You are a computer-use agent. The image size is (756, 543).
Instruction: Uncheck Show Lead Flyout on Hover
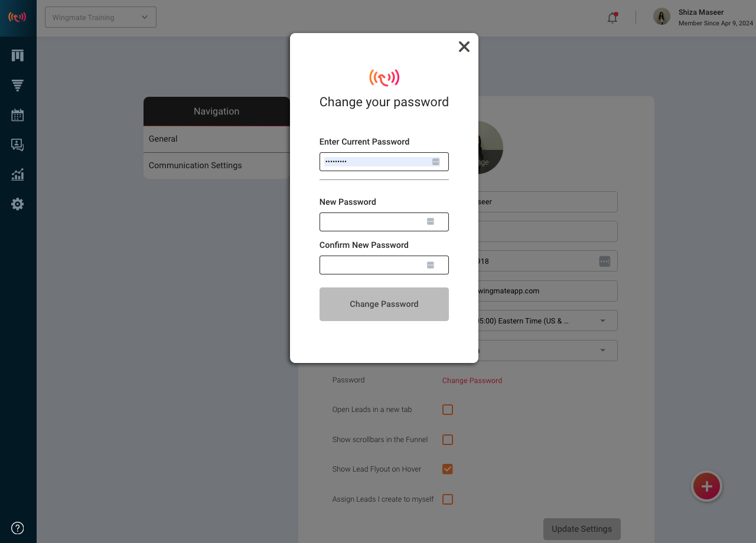[x=448, y=469]
